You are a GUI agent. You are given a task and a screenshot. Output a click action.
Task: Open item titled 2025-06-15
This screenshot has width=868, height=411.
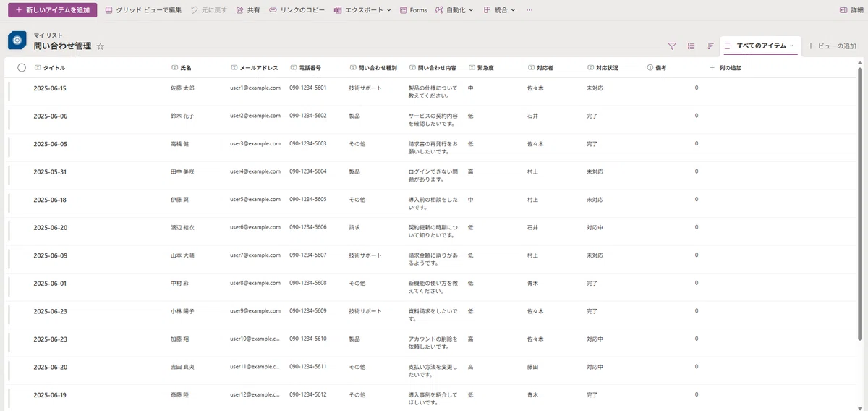[50, 88]
